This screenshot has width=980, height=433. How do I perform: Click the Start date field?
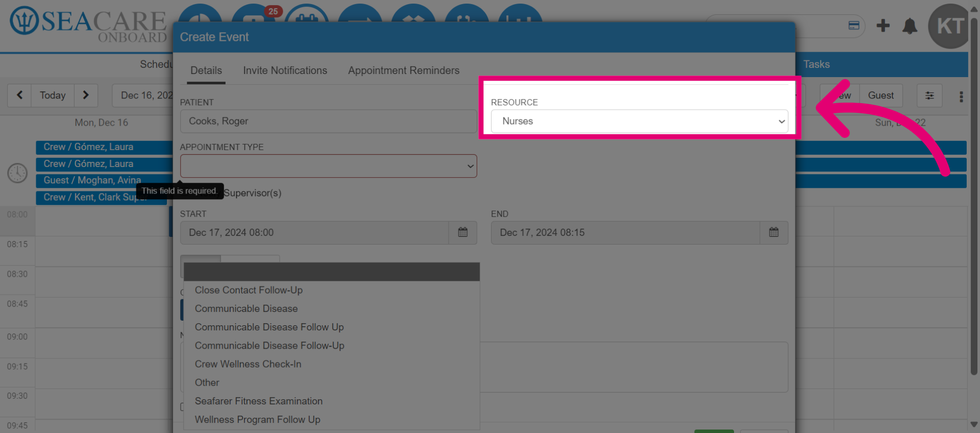click(x=314, y=233)
